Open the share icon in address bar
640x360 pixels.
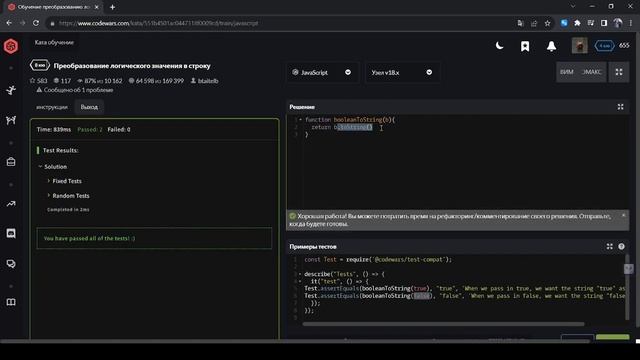pos(534,23)
